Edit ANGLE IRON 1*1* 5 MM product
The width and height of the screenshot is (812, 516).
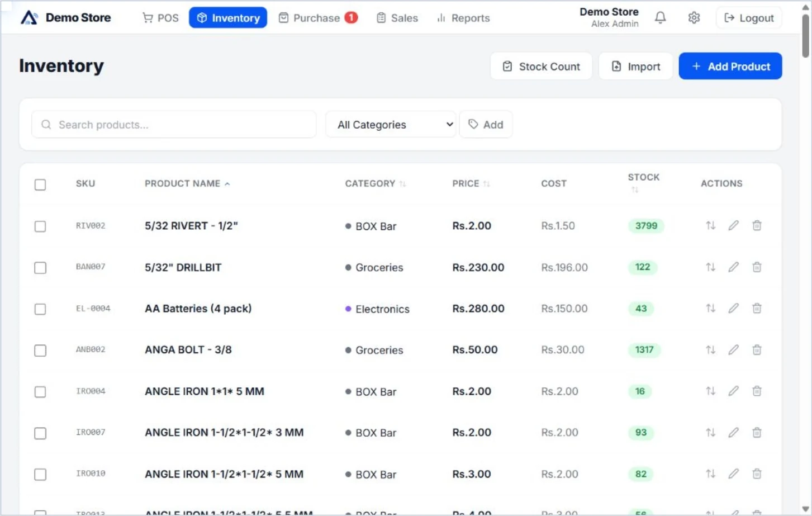tap(733, 391)
